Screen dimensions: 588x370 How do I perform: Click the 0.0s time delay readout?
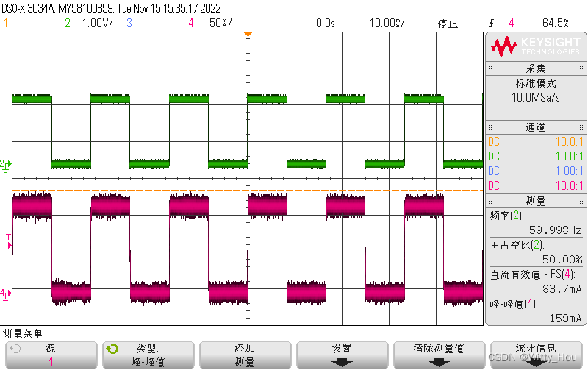(x=325, y=23)
